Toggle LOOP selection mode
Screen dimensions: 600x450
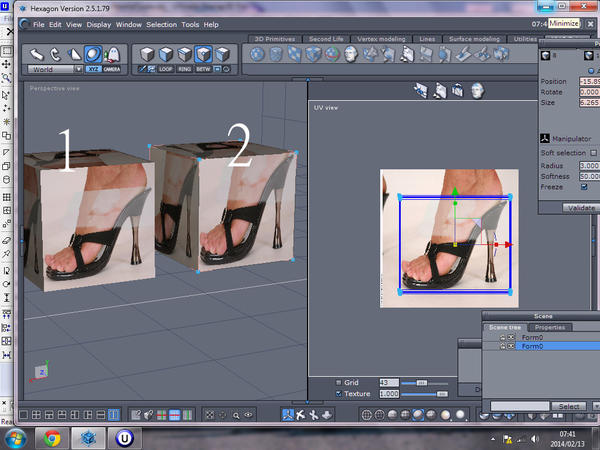pyautogui.click(x=166, y=69)
